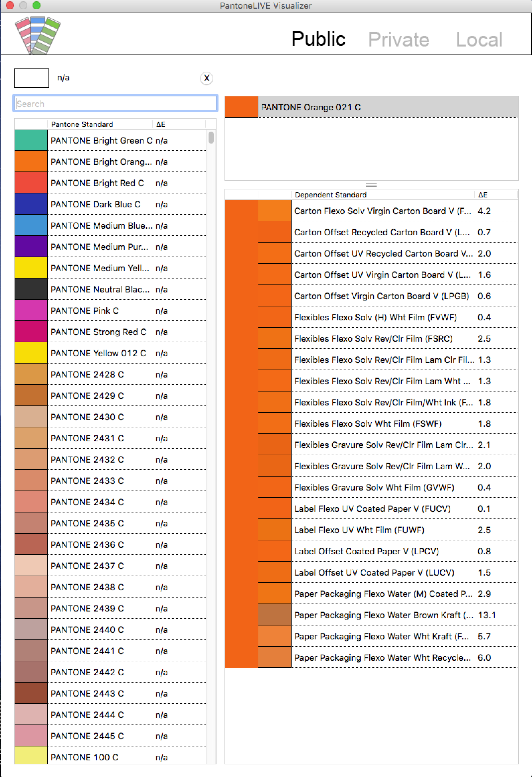Click into the Search field
The width and height of the screenshot is (532, 777).
click(115, 104)
